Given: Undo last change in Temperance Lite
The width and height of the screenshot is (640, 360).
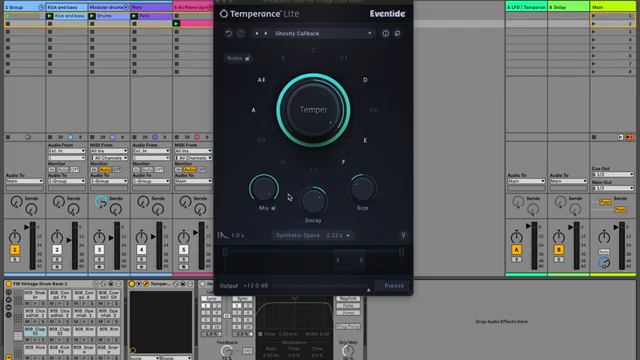Looking at the screenshot, I should point(229,33).
